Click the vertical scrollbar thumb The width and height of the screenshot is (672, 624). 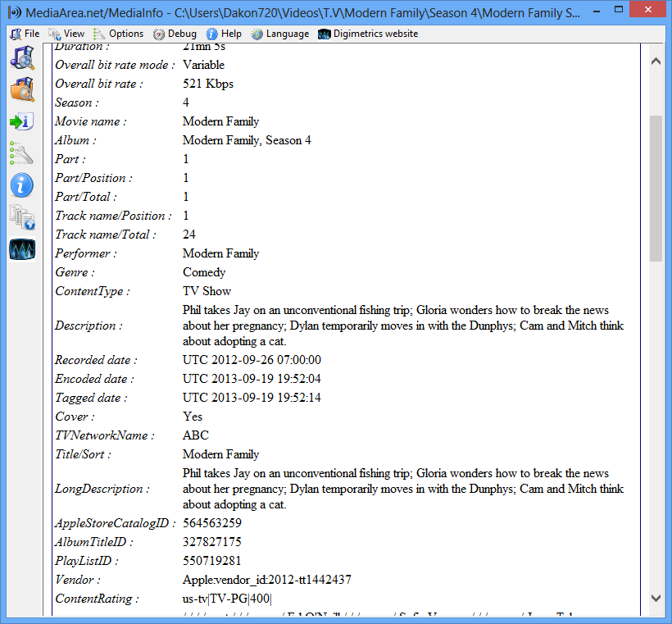click(656, 189)
